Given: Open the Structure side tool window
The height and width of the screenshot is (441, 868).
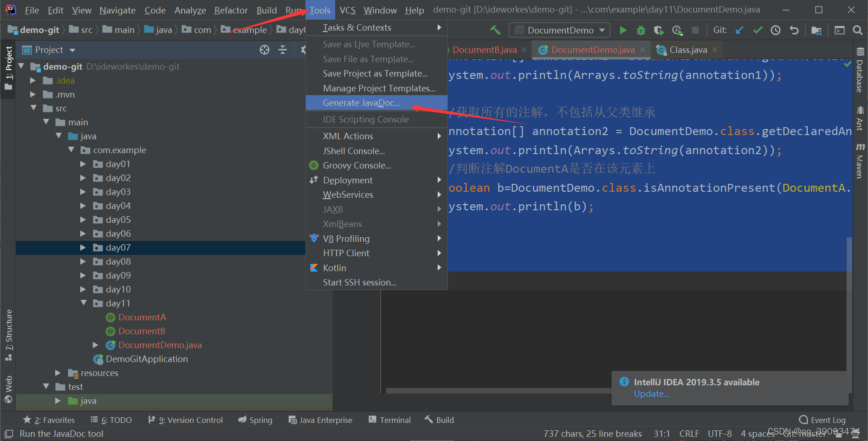Looking at the screenshot, I should click(9, 335).
